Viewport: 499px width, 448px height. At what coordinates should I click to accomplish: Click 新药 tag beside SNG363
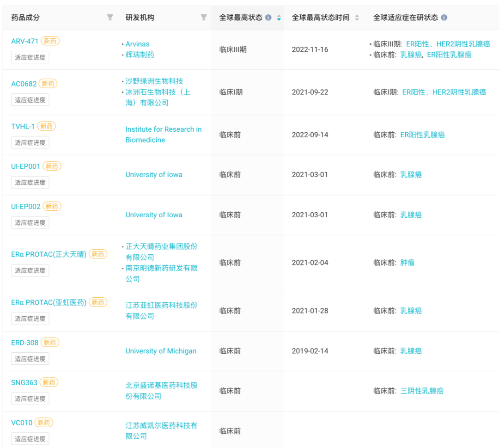[x=49, y=382]
